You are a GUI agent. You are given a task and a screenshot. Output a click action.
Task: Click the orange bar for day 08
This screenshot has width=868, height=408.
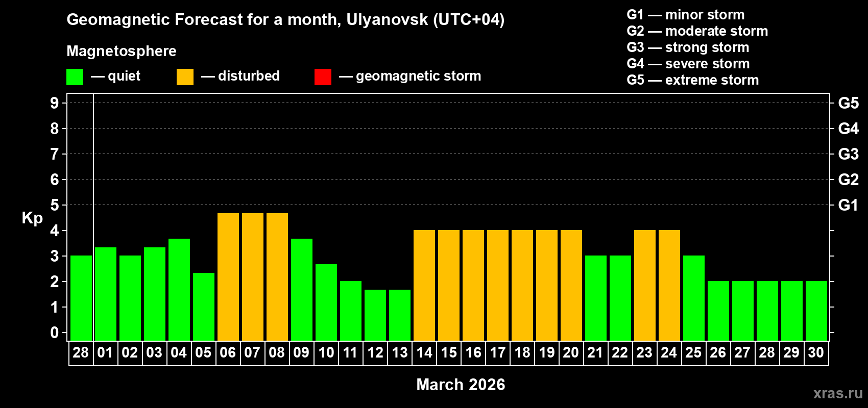(x=277, y=277)
